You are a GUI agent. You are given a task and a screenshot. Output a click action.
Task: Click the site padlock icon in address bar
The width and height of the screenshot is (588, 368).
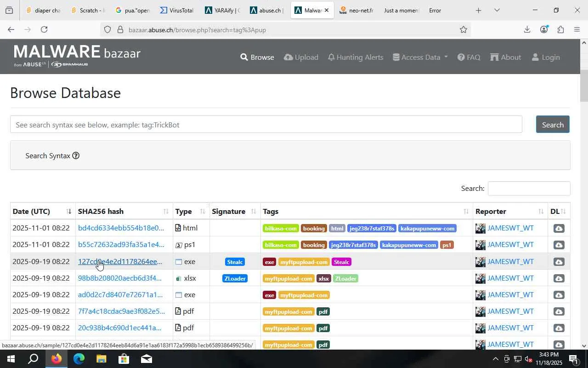click(x=120, y=30)
